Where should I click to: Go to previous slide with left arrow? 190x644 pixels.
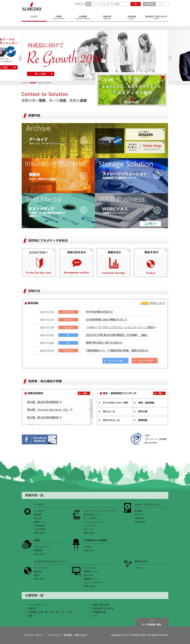coord(20,58)
